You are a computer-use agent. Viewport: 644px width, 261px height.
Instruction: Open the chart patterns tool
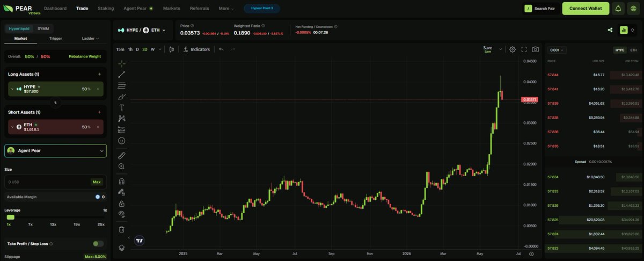coord(122,119)
